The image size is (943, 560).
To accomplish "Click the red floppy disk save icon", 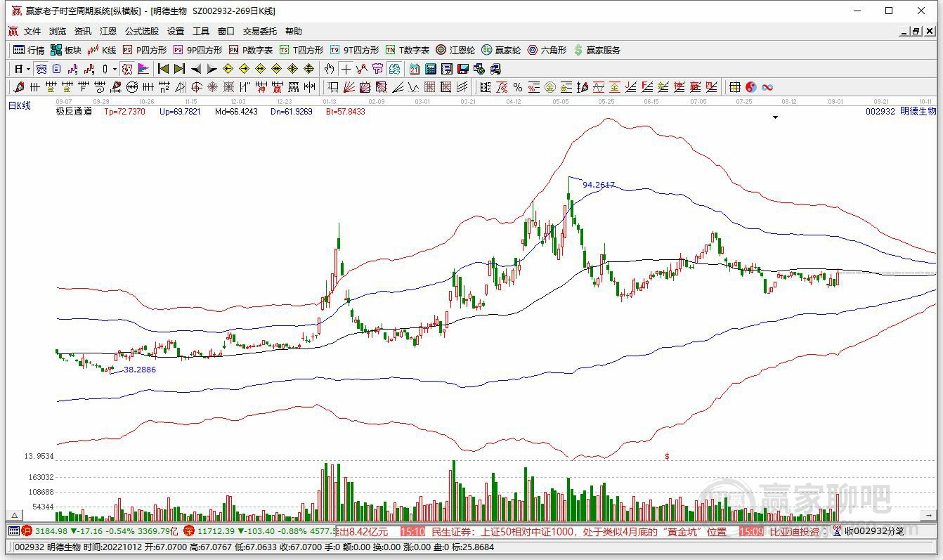I will coord(463,69).
